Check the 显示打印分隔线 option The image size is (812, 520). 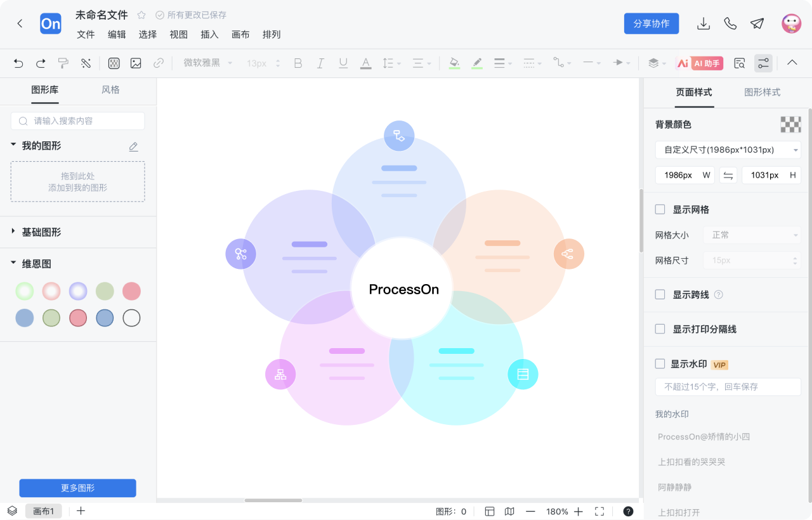coord(660,329)
